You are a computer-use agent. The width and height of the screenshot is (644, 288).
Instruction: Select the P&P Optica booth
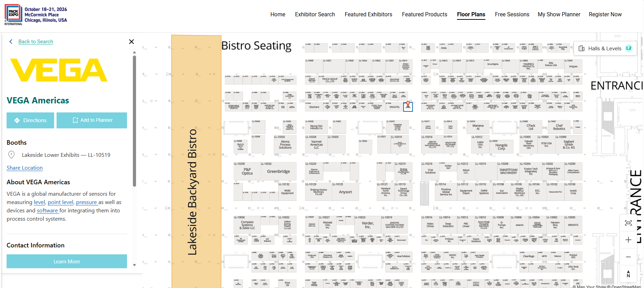click(x=247, y=171)
